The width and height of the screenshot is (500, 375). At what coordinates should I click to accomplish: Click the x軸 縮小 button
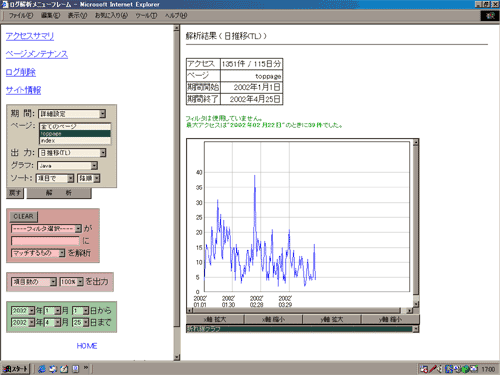coord(273,319)
